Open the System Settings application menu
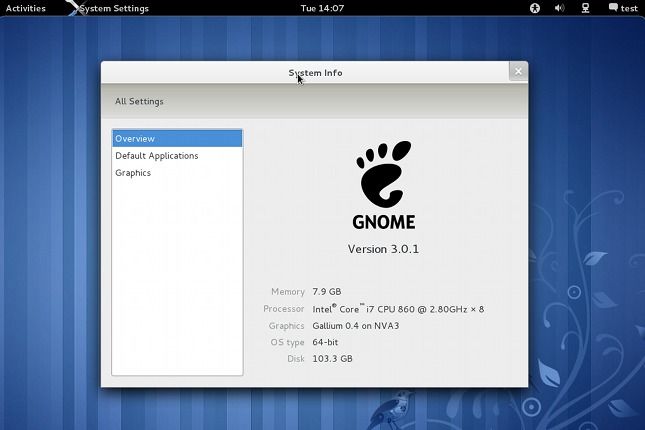 tap(109, 8)
